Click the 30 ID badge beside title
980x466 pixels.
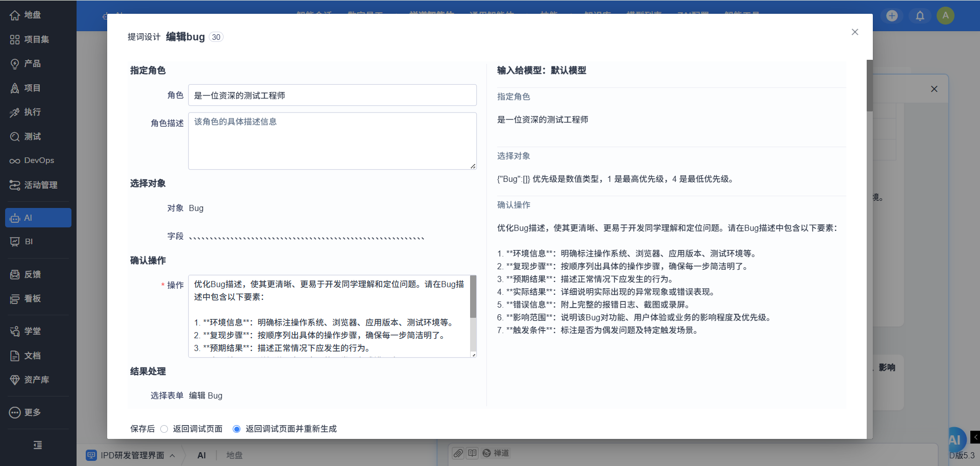216,37
